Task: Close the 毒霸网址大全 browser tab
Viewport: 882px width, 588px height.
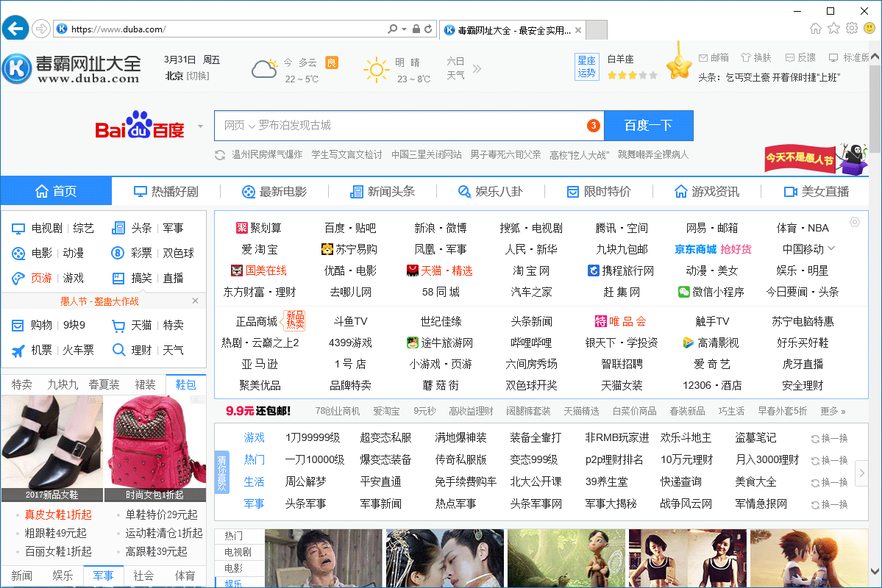Action: pos(577,30)
